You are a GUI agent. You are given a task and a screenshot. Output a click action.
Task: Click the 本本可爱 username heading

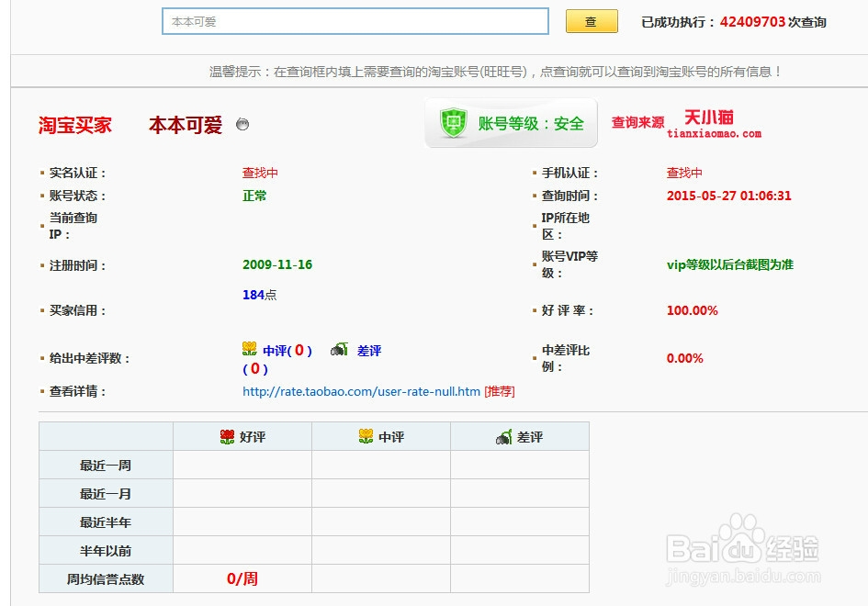pyautogui.click(x=186, y=125)
